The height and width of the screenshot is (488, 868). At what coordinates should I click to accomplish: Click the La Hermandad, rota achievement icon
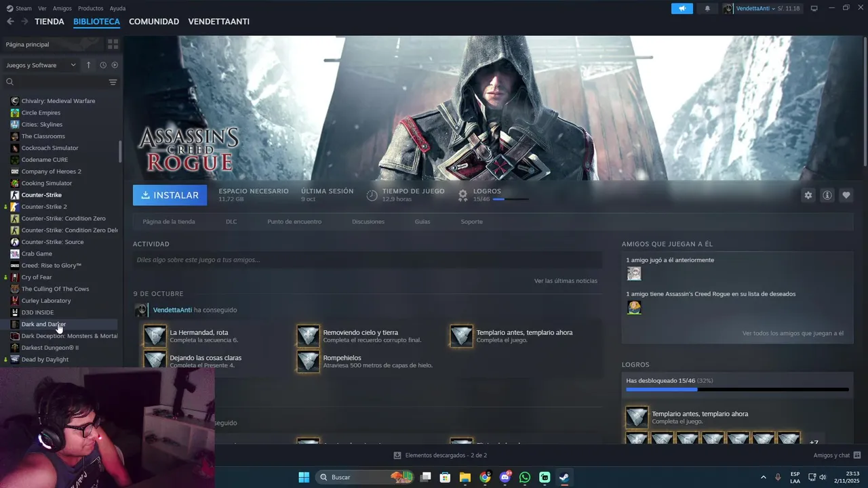tap(155, 336)
